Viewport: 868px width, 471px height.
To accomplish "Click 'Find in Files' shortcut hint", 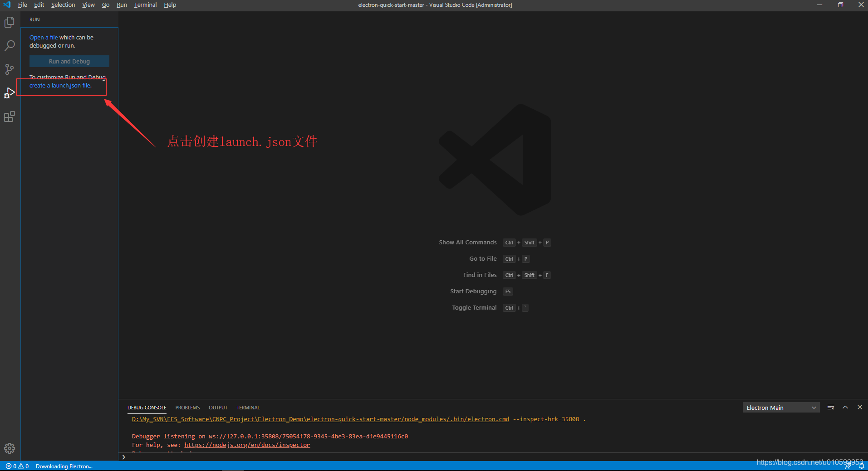I will coord(480,275).
